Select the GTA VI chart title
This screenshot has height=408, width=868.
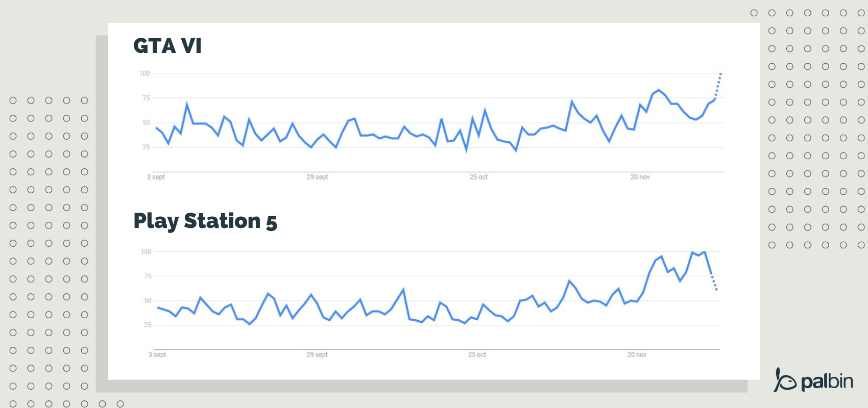coord(167,46)
